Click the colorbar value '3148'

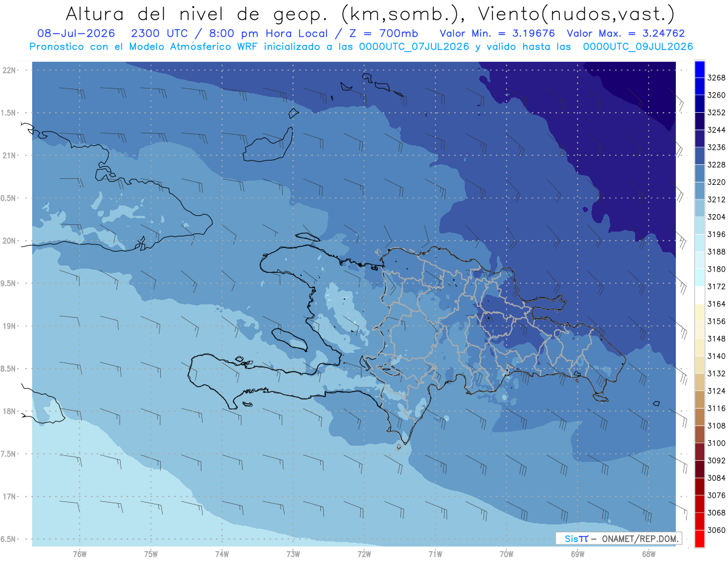coord(716,339)
